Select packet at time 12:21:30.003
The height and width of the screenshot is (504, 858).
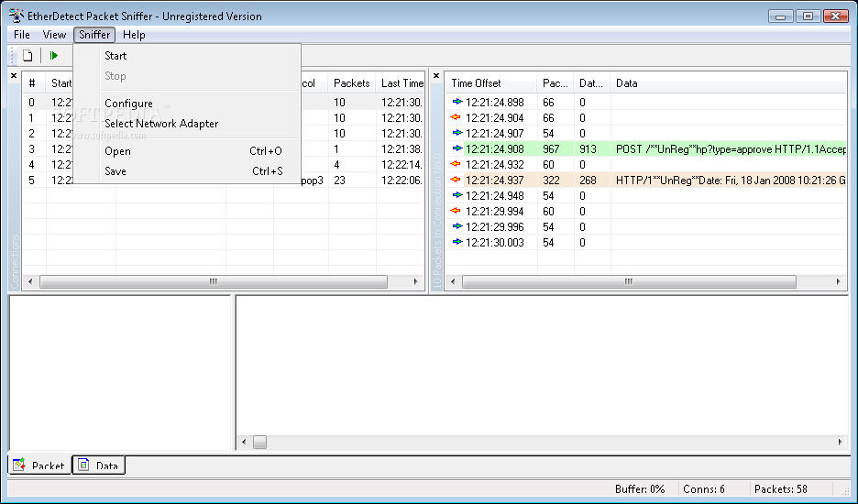tap(645, 243)
